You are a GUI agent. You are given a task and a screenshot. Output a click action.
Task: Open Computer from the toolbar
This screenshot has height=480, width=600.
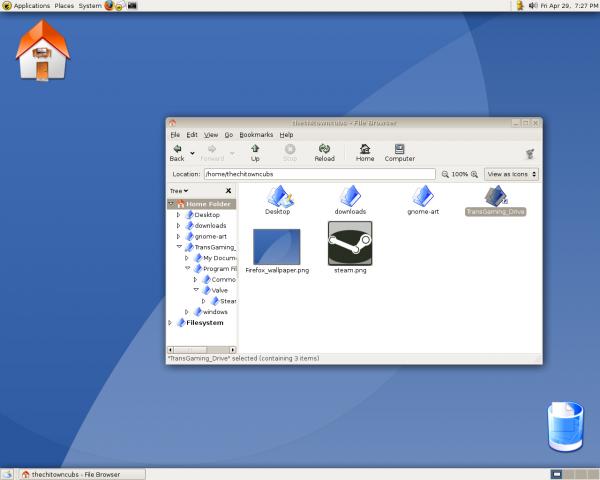click(x=399, y=151)
